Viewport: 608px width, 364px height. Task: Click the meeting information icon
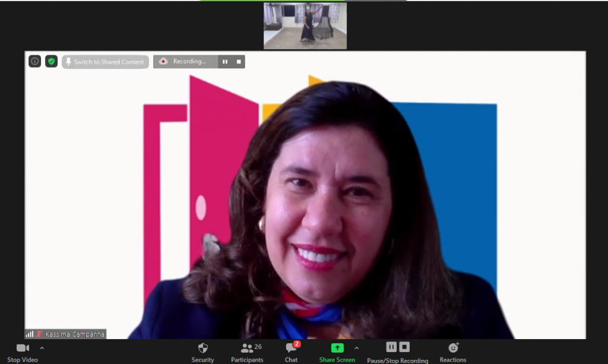pos(35,62)
